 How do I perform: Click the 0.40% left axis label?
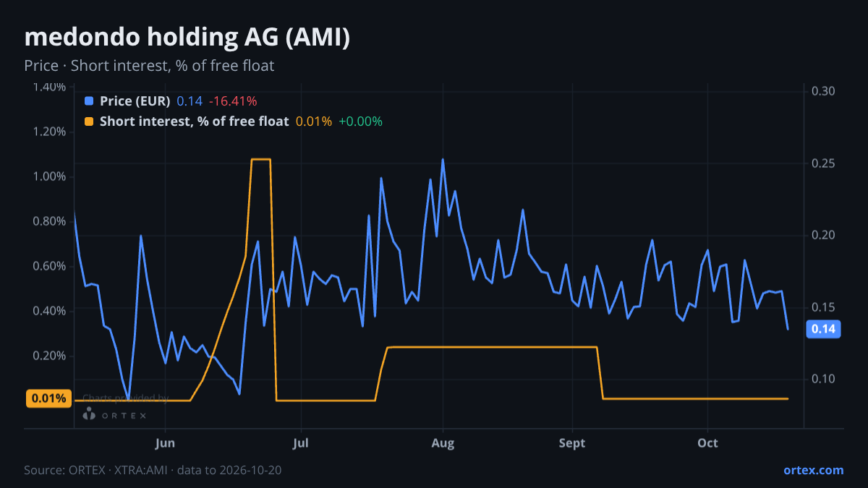tap(50, 311)
